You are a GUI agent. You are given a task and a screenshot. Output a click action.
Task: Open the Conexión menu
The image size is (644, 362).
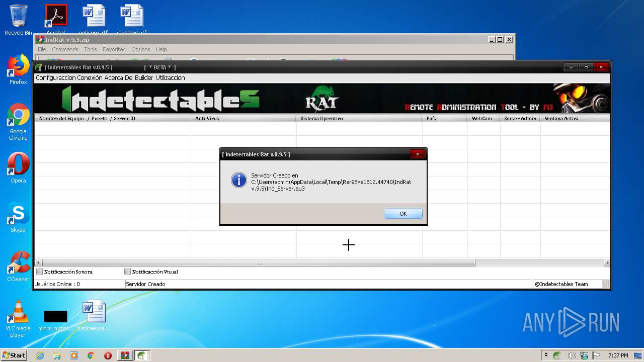pos(90,78)
